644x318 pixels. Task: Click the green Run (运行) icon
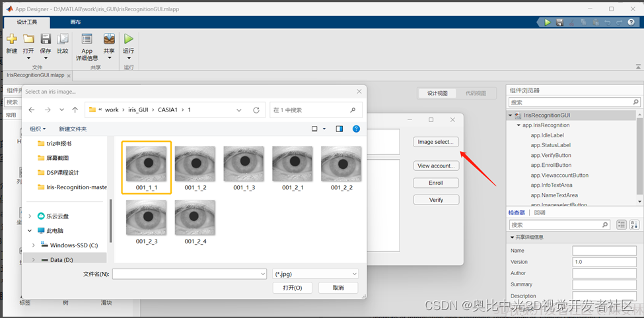[x=129, y=39]
